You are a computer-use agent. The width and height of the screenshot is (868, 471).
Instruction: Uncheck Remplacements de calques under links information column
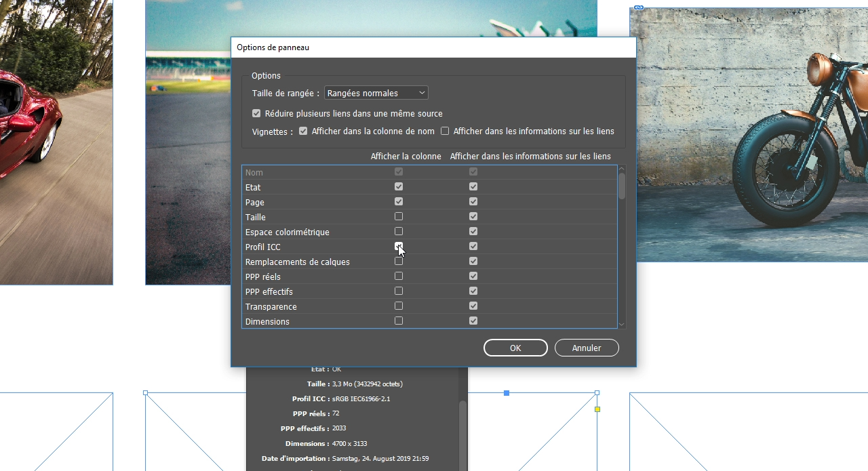[x=473, y=261]
